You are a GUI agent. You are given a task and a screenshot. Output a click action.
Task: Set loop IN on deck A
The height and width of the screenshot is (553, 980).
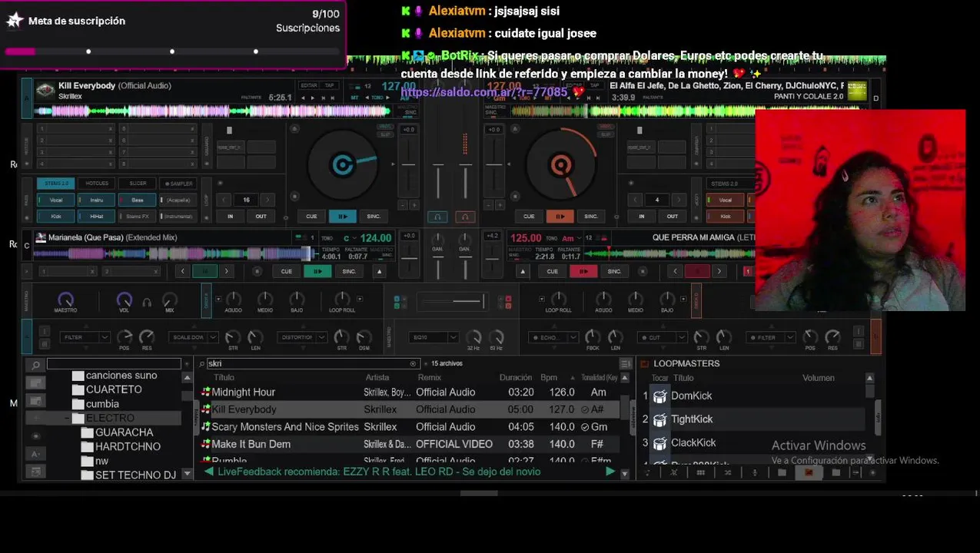tap(230, 217)
